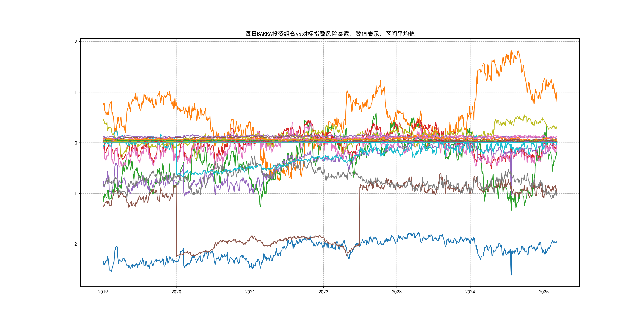Click the y-axis label 1
The image size is (644, 322).
coord(76,92)
